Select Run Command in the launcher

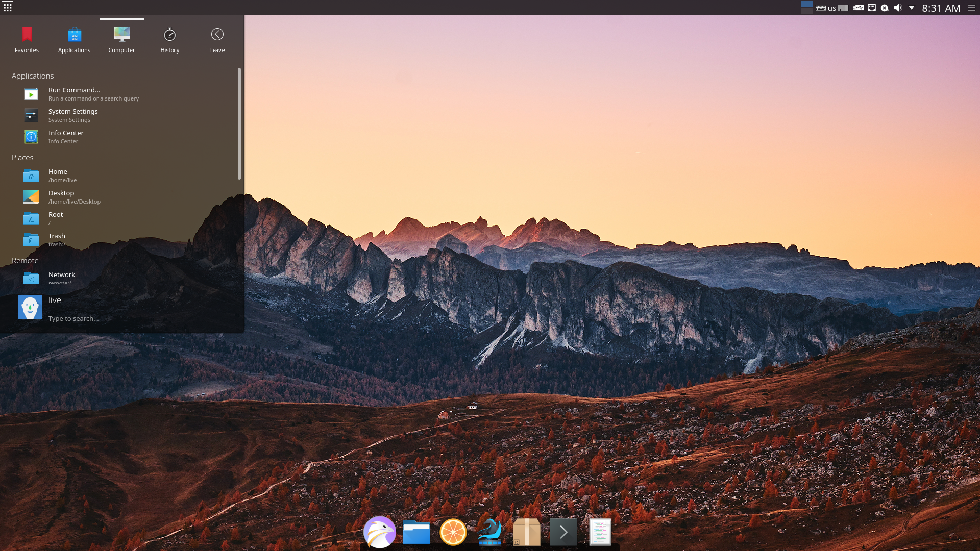(74, 93)
